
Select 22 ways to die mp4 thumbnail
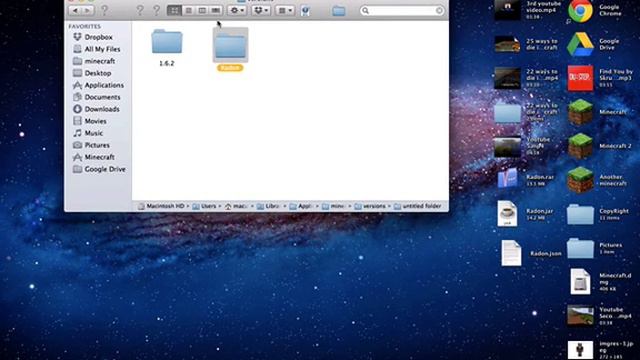(x=507, y=78)
